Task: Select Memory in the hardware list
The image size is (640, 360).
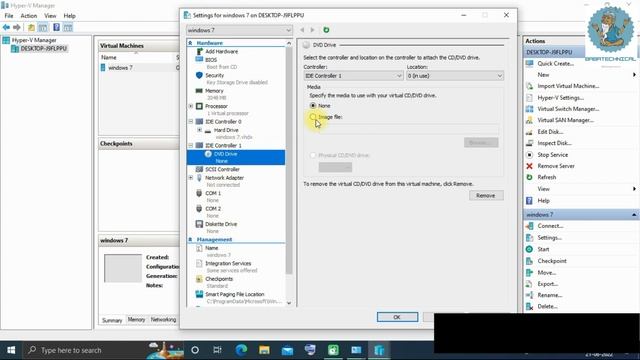Action: (x=214, y=91)
